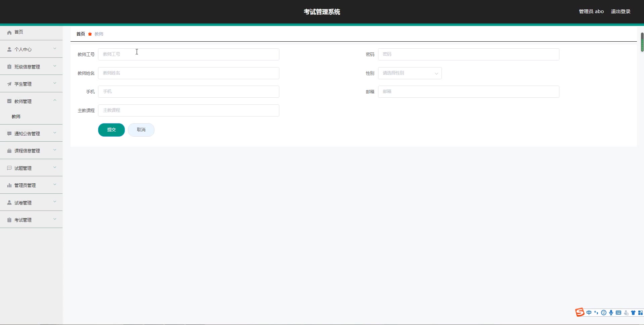Open the 考试管理 menu
This screenshot has width=644, height=325.
pyautogui.click(x=31, y=220)
